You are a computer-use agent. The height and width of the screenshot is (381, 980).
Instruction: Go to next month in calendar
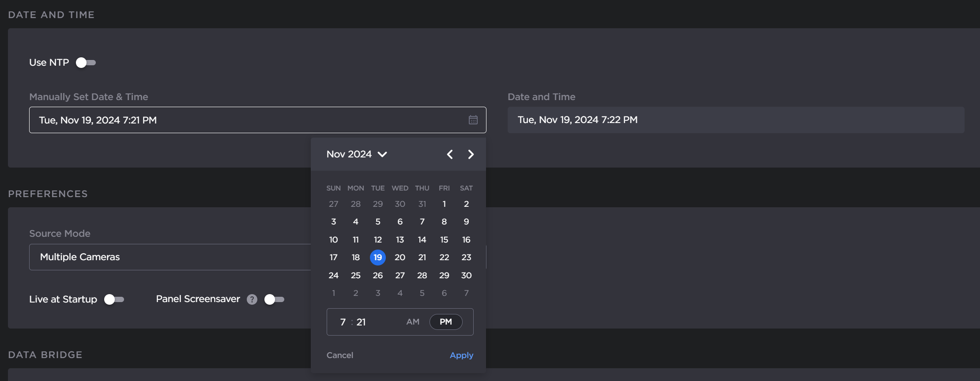[x=471, y=154]
